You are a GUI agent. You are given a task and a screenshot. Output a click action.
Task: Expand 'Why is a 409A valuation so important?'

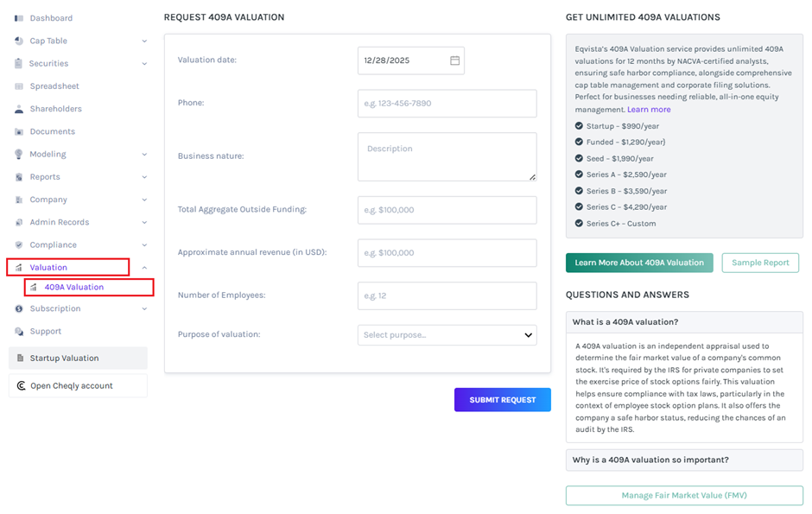point(683,460)
